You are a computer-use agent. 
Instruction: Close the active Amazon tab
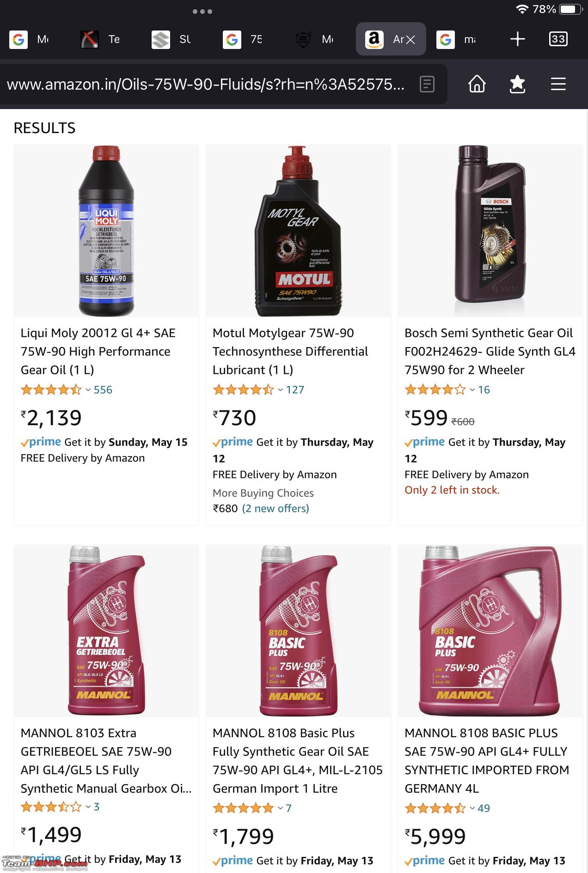pyautogui.click(x=410, y=40)
